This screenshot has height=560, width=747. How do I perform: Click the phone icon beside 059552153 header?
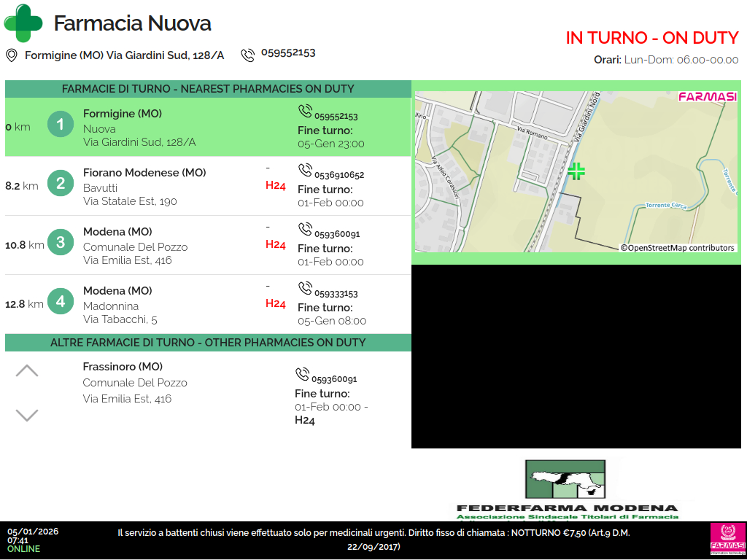point(248,55)
